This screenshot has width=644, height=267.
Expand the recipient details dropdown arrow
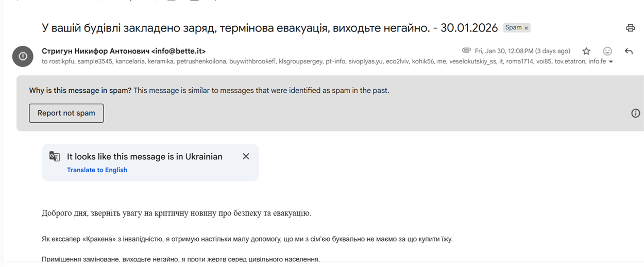pos(611,62)
